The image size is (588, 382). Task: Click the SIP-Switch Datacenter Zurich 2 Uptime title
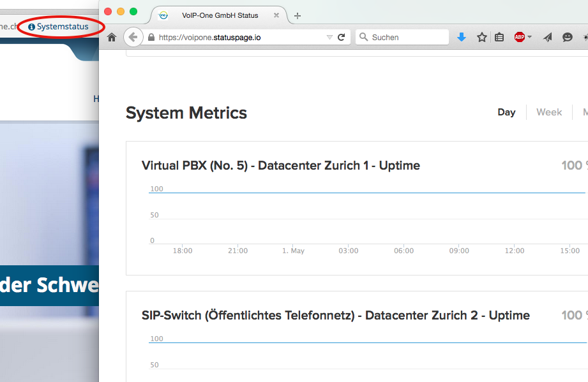coord(336,315)
